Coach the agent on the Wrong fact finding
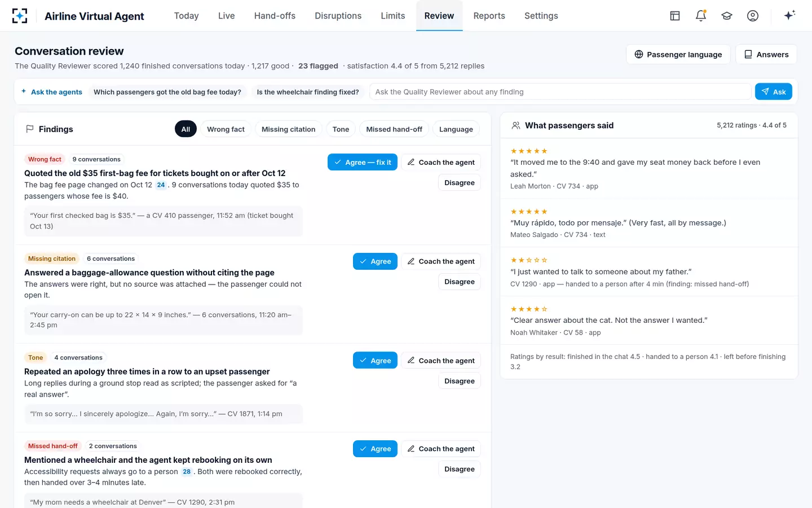This screenshot has height=508, width=812. [x=441, y=162]
